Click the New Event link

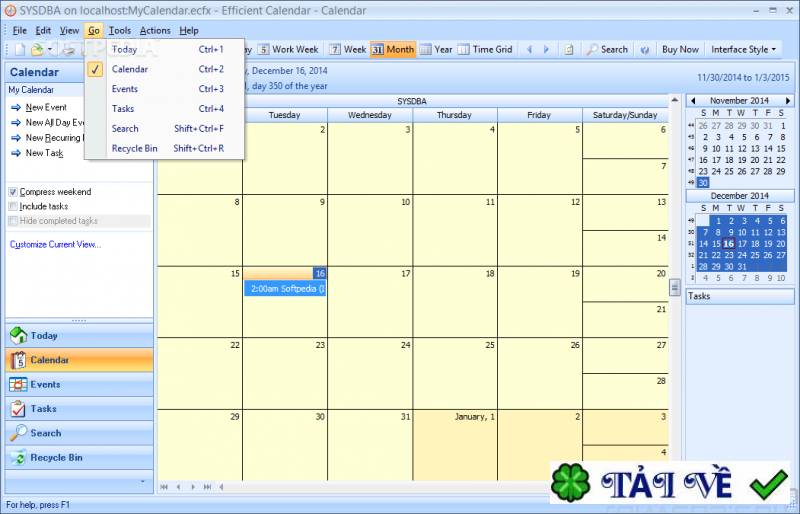coord(46,107)
